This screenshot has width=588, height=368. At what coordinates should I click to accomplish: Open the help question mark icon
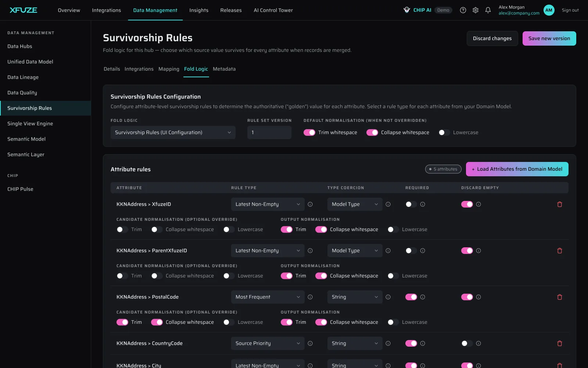coord(463,10)
